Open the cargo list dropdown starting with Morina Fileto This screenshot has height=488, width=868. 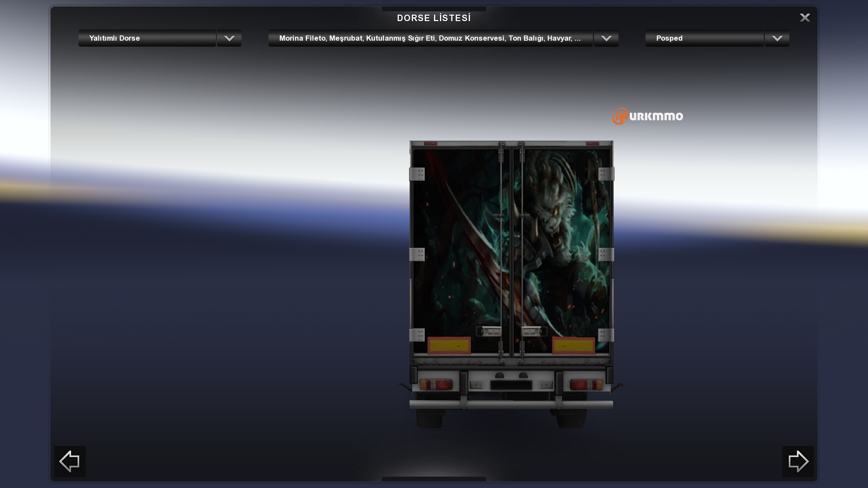pos(430,38)
